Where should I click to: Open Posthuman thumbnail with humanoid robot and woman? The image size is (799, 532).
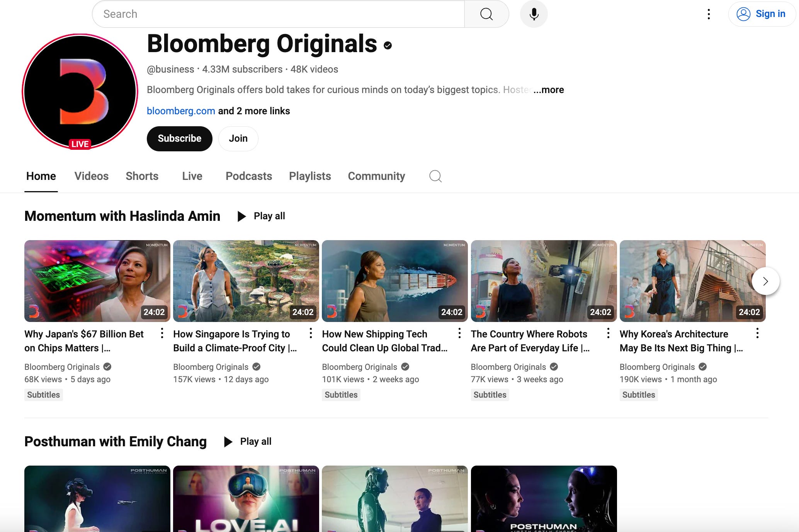(x=395, y=499)
